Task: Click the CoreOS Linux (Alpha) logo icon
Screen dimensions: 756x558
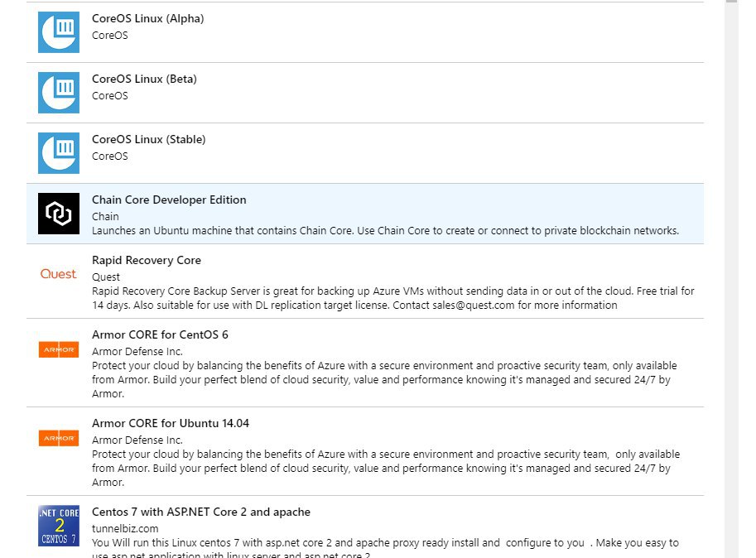Action: coord(58,32)
